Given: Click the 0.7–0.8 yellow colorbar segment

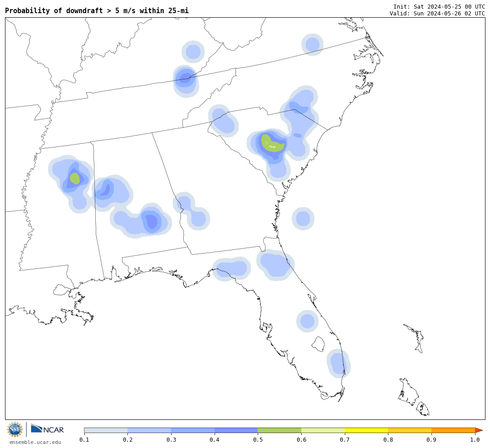Looking at the screenshot, I should click(366, 430).
